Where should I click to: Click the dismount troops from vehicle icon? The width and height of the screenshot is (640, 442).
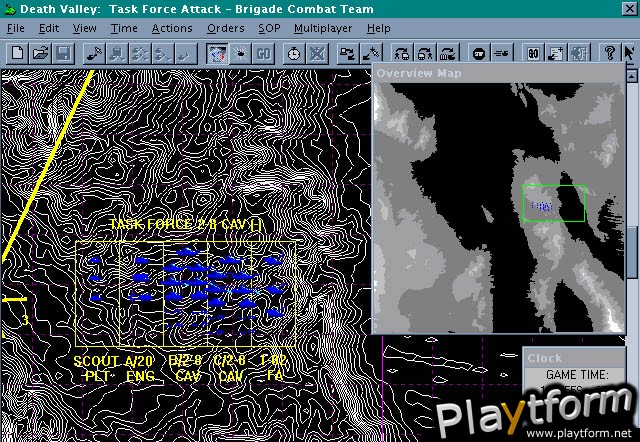click(424, 53)
